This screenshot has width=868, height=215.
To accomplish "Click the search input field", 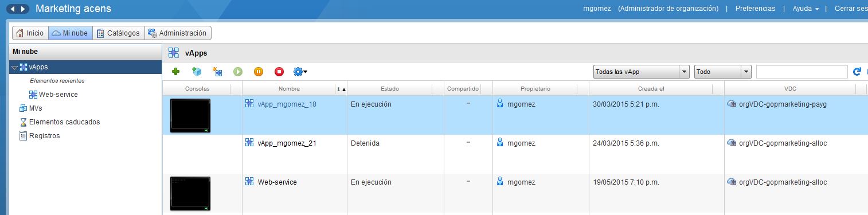I will (801, 72).
